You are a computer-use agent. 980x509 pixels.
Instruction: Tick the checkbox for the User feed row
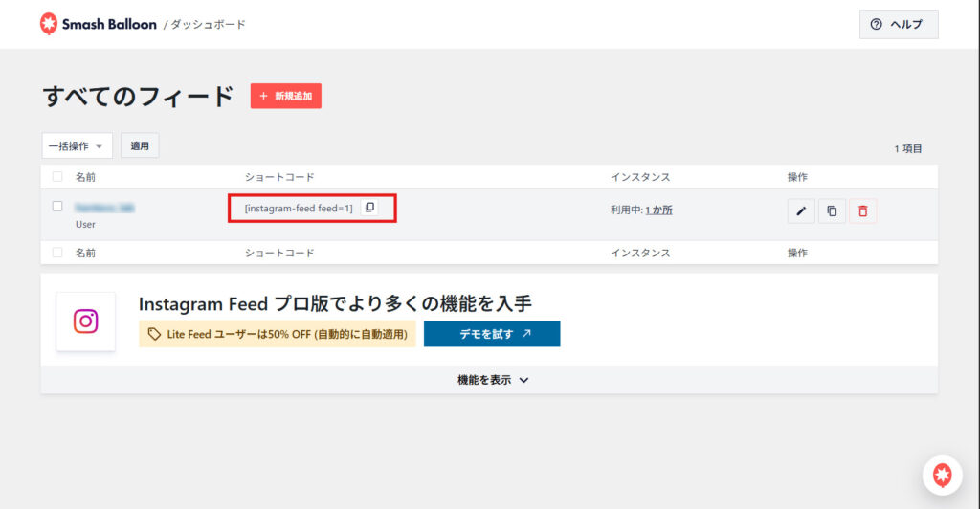pos(57,206)
